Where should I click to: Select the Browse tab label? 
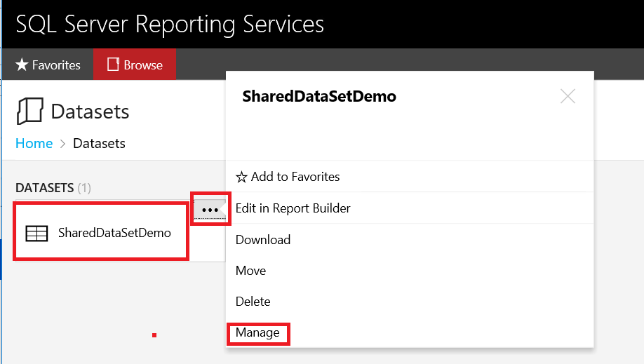143,65
